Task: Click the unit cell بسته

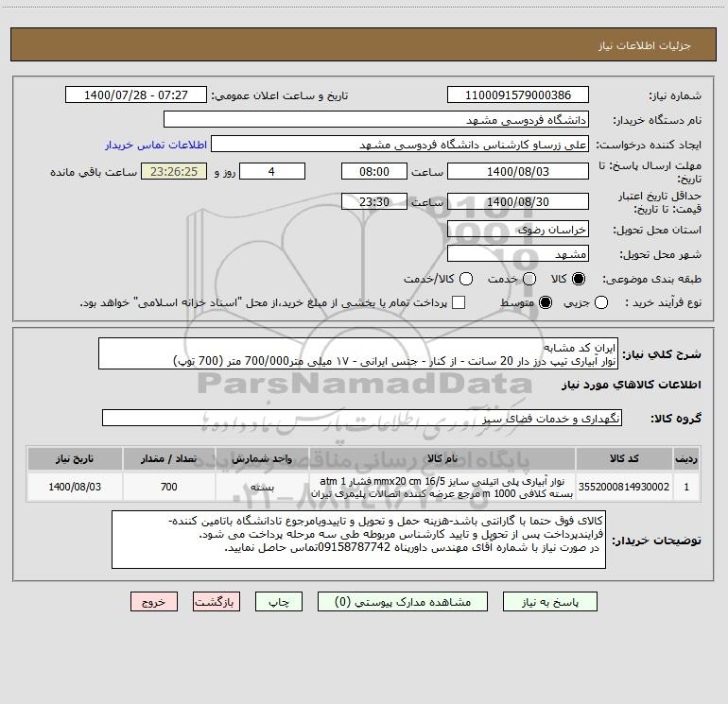Action: click(x=262, y=487)
